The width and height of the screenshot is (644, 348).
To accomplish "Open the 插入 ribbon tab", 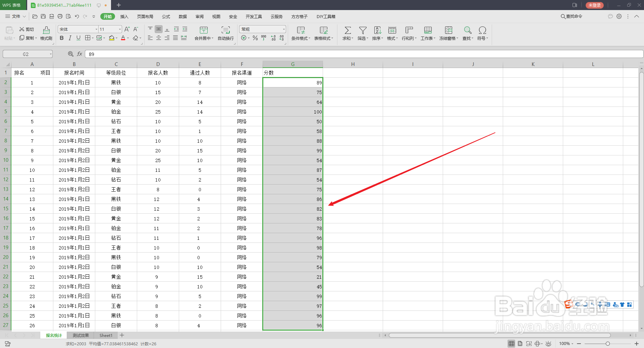I will (124, 16).
